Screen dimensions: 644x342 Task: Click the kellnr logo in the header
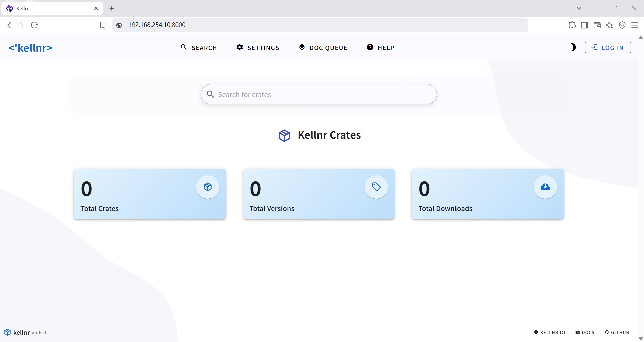[x=31, y=48]
